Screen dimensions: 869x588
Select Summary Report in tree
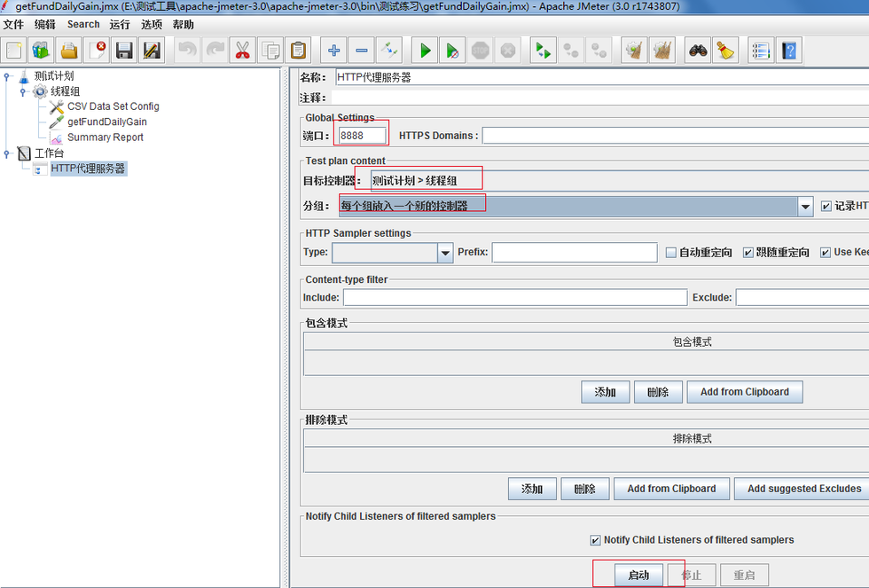click(97, 137)
